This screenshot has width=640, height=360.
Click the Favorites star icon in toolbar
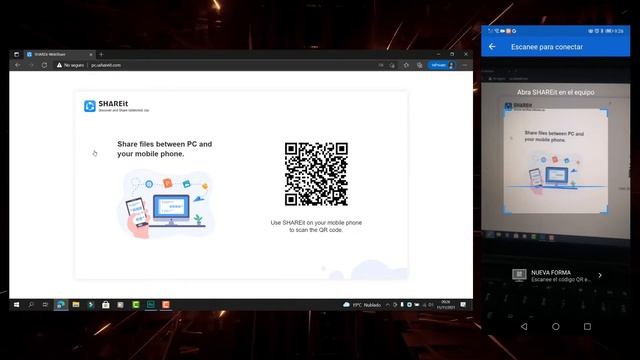[x=406, y=65]
